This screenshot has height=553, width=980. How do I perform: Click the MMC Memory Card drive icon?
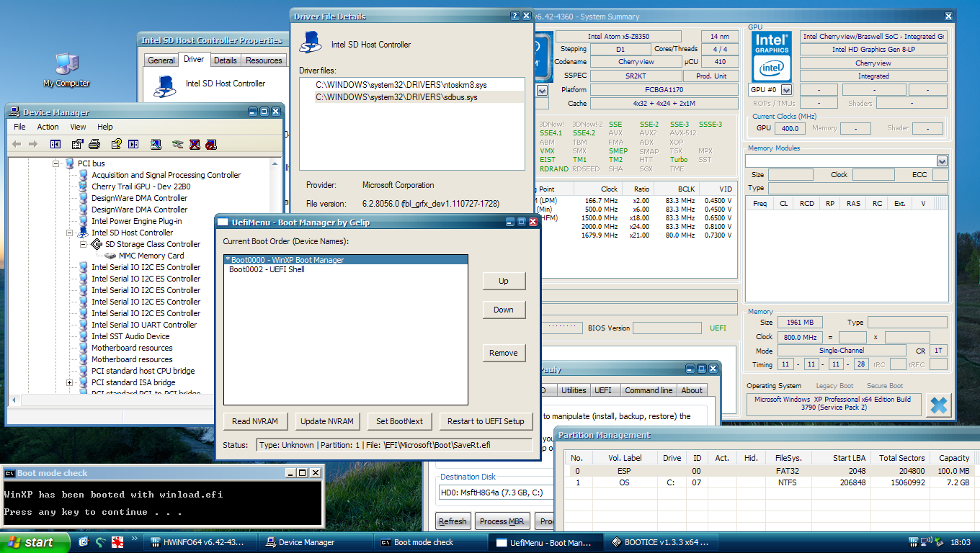(110, 256)
